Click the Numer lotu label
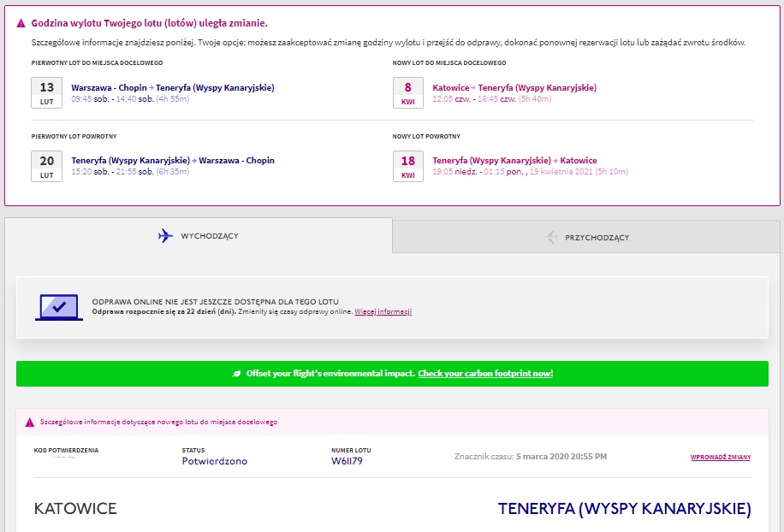The image size is (784, 532). click(351, 450)
